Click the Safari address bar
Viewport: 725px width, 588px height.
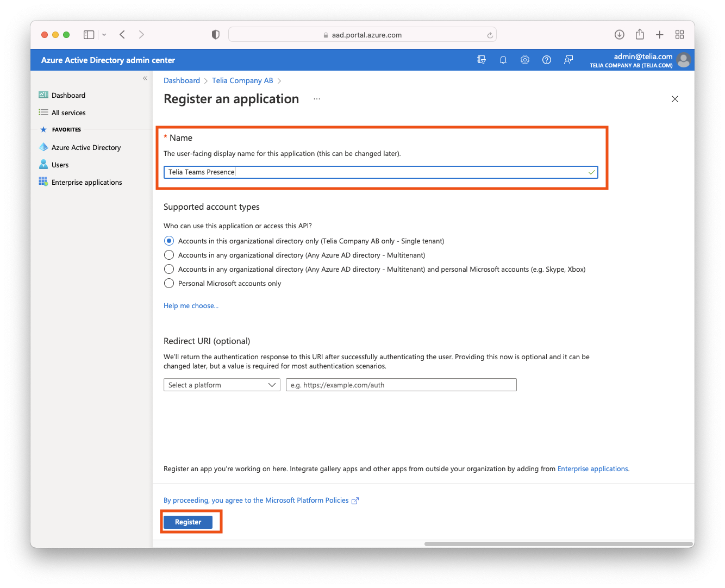coord(362,35)
